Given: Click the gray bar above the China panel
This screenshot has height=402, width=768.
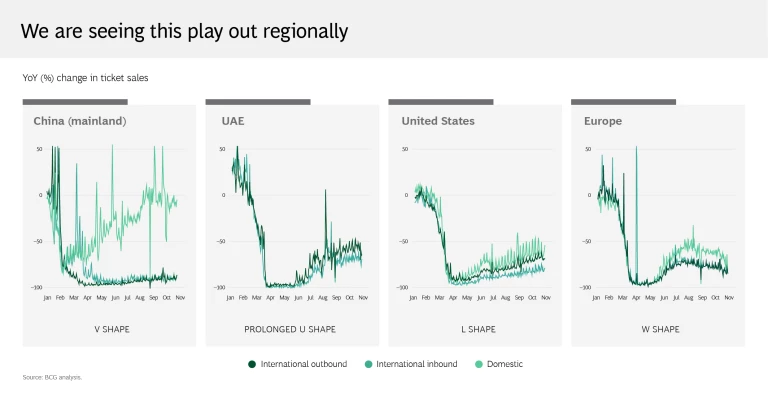Looking at the screenshot, I should pos(75,101).
